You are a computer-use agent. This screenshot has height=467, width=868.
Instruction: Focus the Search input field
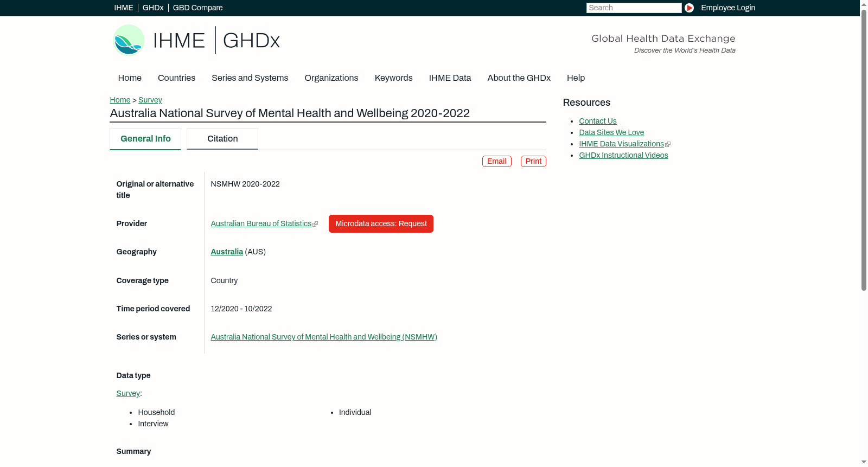click(634, 8)
